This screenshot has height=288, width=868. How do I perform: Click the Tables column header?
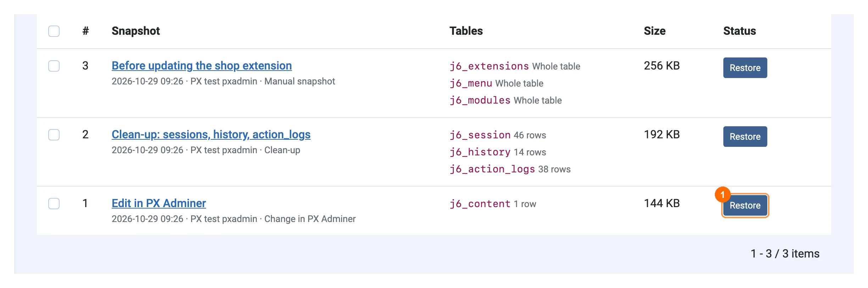tap(466, 31)
